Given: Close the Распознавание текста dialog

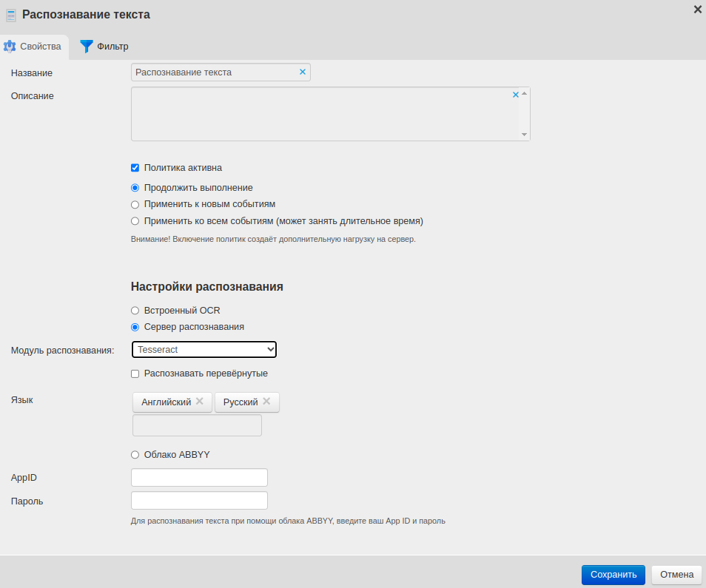Looking at the screenshot, I should 697,10.
